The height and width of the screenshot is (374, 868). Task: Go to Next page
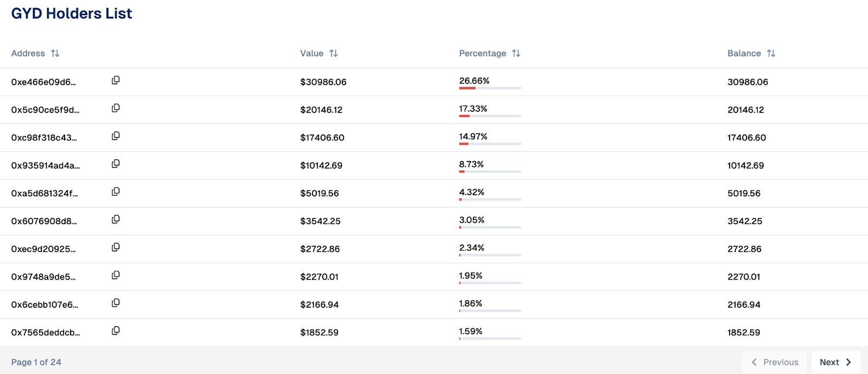point(836,362)
